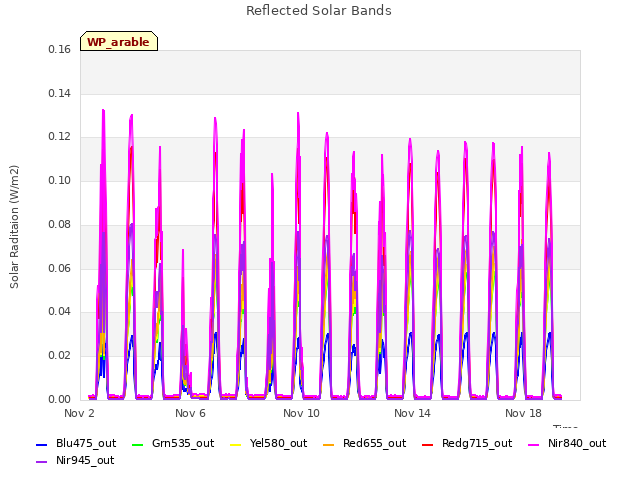Click the Solar Raditaion (W/m2) axis label
The image size is (640, 480).
click(14, 227)
